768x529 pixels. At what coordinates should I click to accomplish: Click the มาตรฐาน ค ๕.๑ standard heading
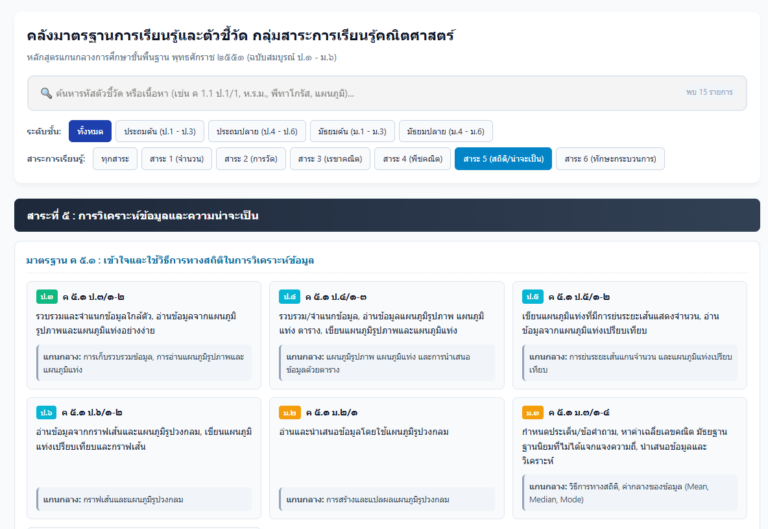[x=170, y=260]
